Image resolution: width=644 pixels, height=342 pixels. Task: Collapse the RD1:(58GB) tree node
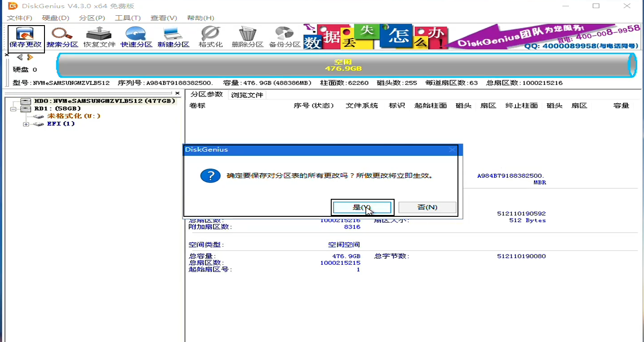click(x=13, y=109)
